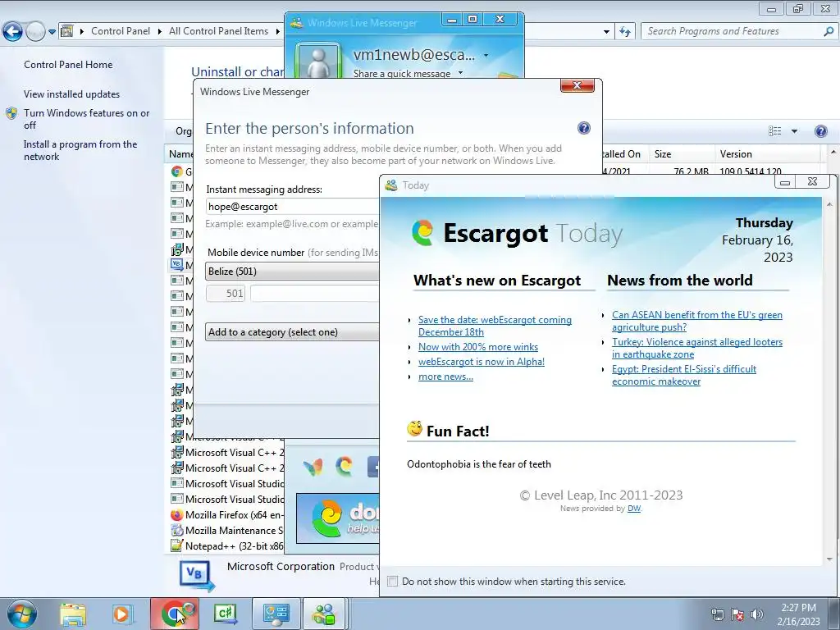Open the view options dropdown arrow
840x630 pixels.
point(794,131)
